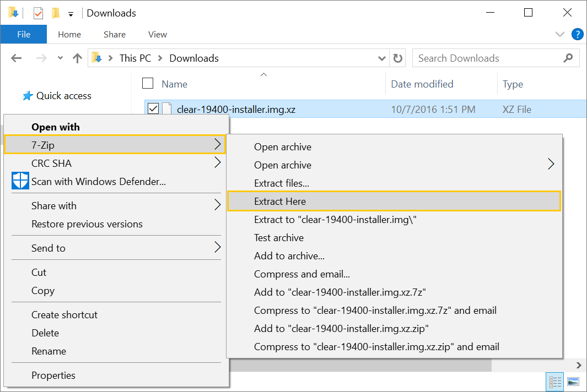This screenshot has height=392, width=587.
Task: Select Compress and email... in 7-Zip submenu
Action: pos(394,274)
